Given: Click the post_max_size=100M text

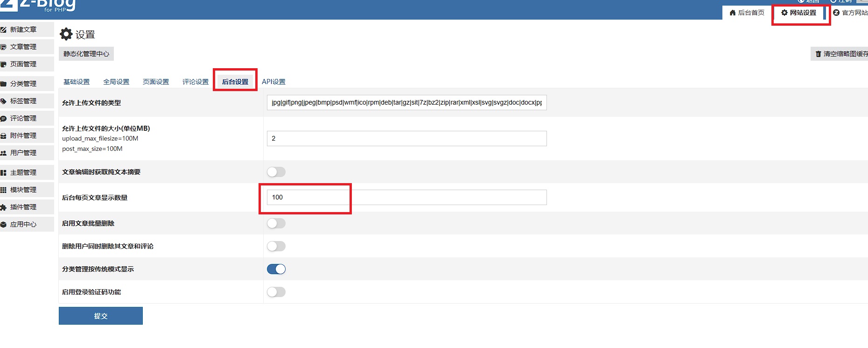Looking at the screenshot, I should (92, 149).
